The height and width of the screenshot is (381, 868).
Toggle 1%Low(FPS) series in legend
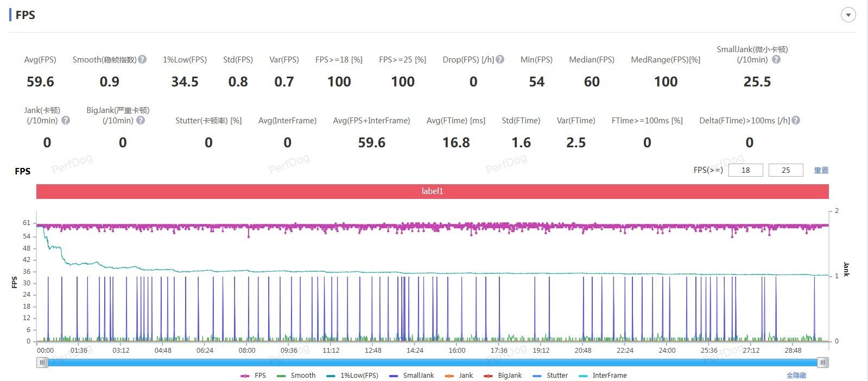[352, 376]
